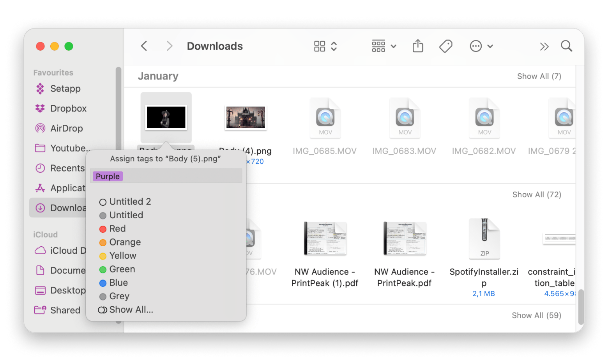Open Dropbox in the sidebar
Screen dimensions: 608x364
coord(68,108)
